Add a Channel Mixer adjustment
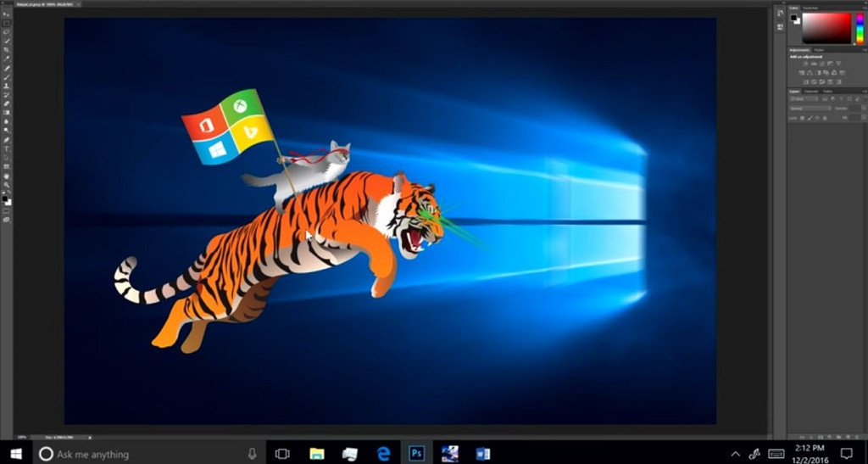 (834, 73)
